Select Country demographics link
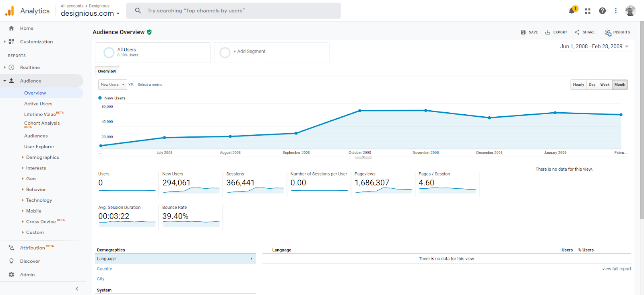 104,269
